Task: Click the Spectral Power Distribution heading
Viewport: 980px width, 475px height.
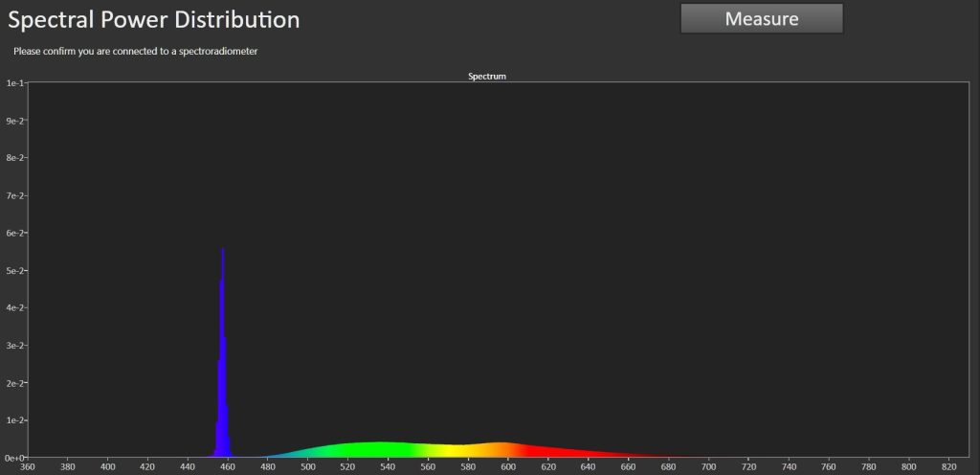Action: [x=154, y=19]
